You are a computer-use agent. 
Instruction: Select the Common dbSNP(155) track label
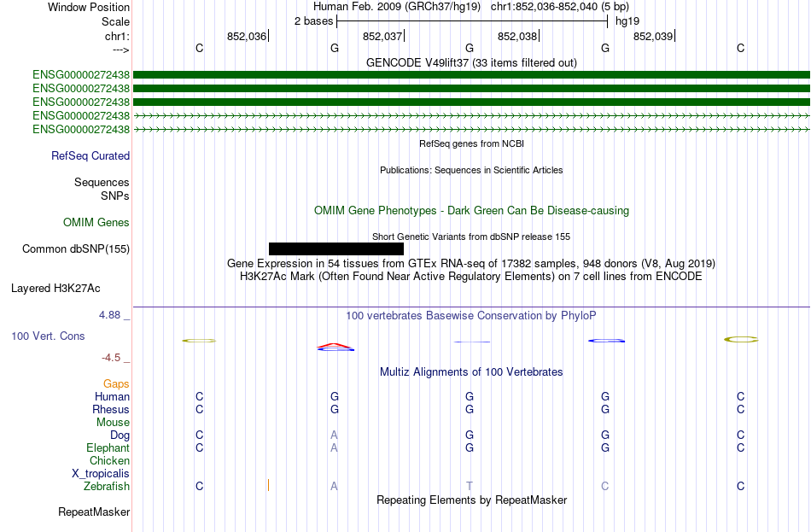tap(75, 249)
